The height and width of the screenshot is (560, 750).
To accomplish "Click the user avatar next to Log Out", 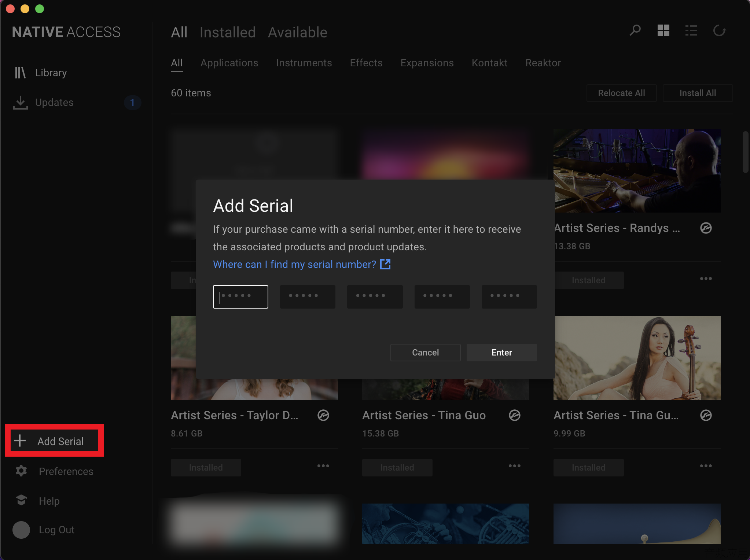I will pyautogui.click(x=21, y=530).
